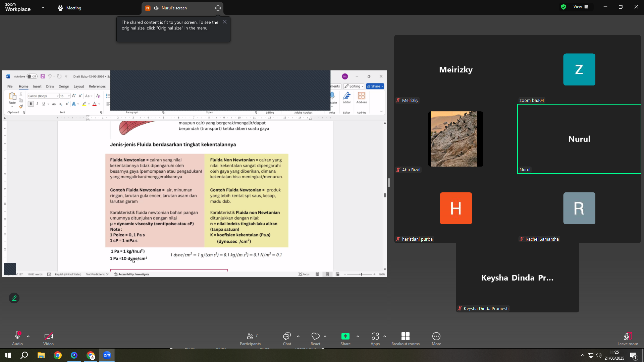The width and height of the screenshot is (644, 362).
Task: Switch to Web Layout view in Word
Action: tap(337, 274)
